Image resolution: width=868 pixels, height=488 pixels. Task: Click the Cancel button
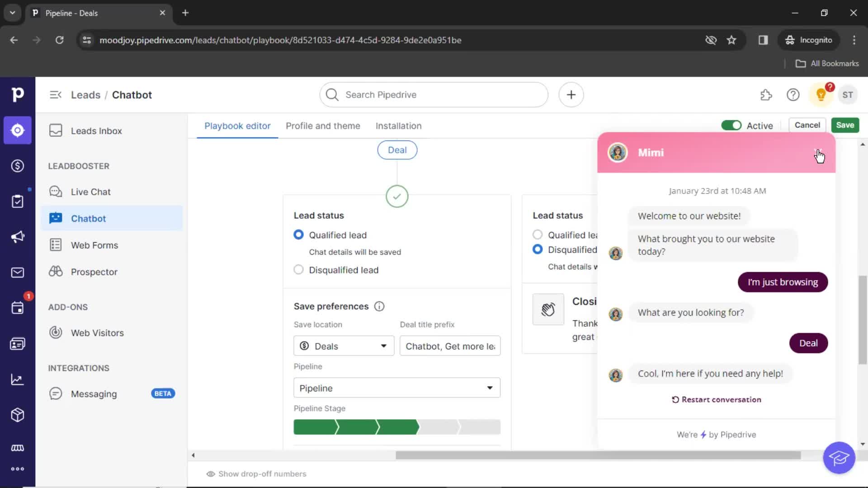click(x=807, y=125)
